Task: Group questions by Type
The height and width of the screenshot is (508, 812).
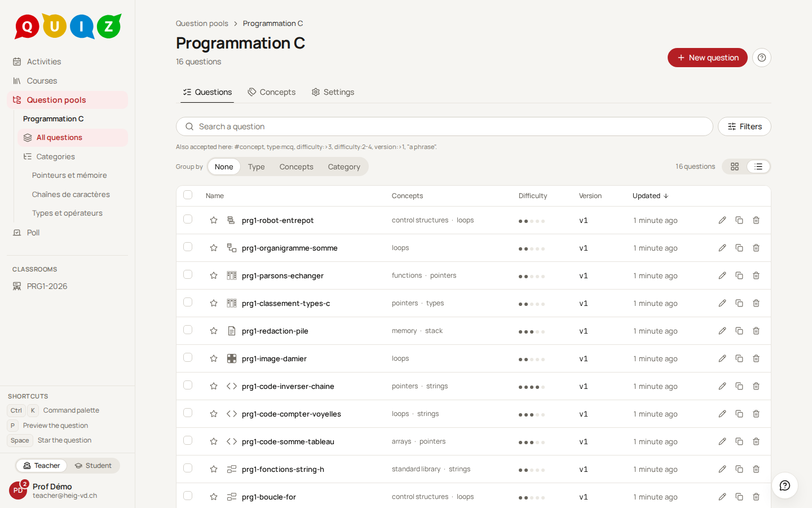Action: [x=256, y=167]
